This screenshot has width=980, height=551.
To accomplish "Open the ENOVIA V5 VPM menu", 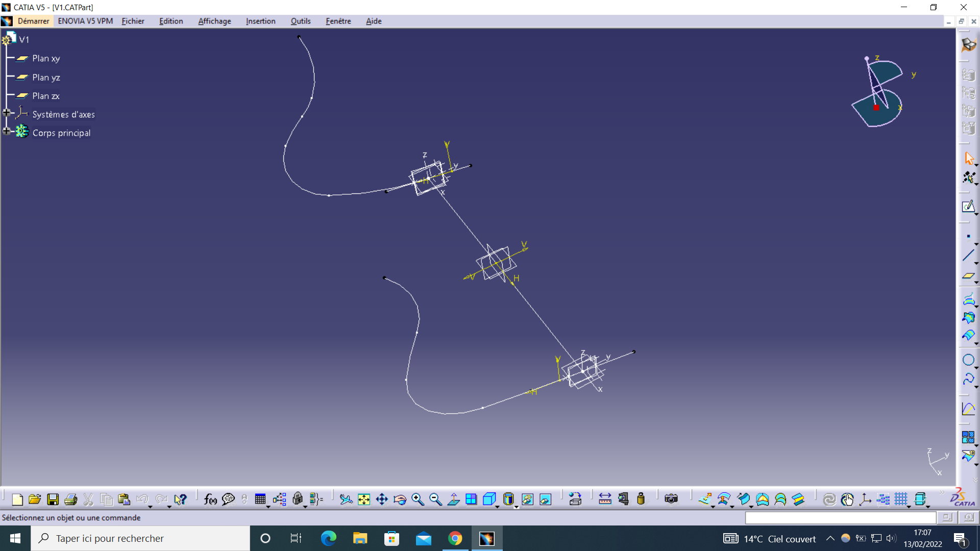I will pyautogui.click(x=85, y=21).
